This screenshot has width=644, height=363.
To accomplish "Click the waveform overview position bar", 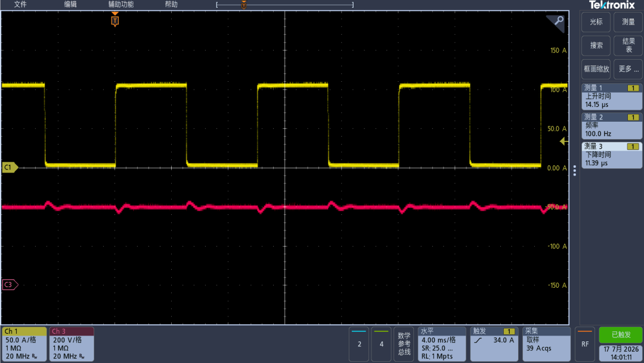I will pos(284,5).
